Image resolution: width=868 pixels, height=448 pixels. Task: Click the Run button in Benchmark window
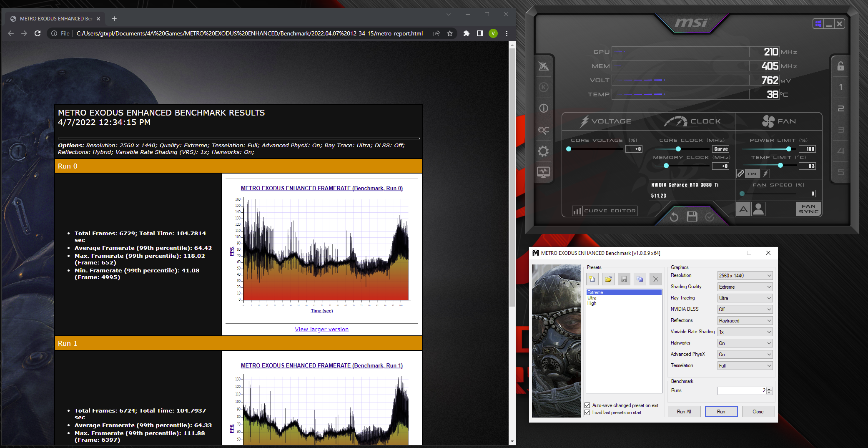pos(721,412)
